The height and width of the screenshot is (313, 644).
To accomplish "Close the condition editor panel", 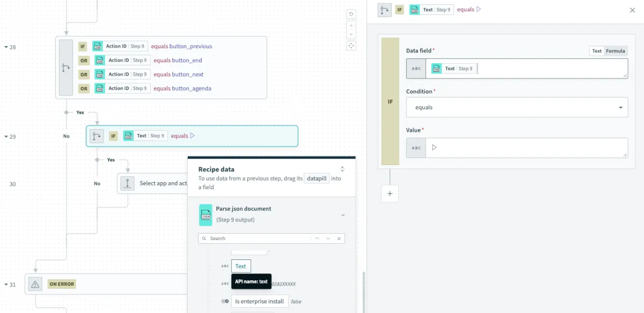I will tap(632, 10).
